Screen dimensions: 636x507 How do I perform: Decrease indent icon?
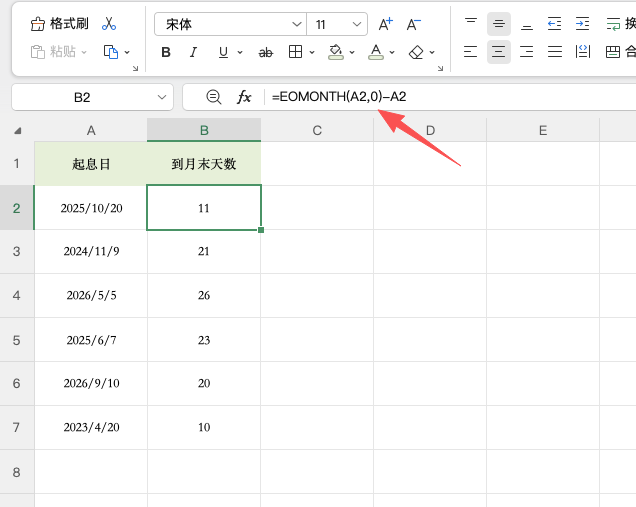click(554, 24)
